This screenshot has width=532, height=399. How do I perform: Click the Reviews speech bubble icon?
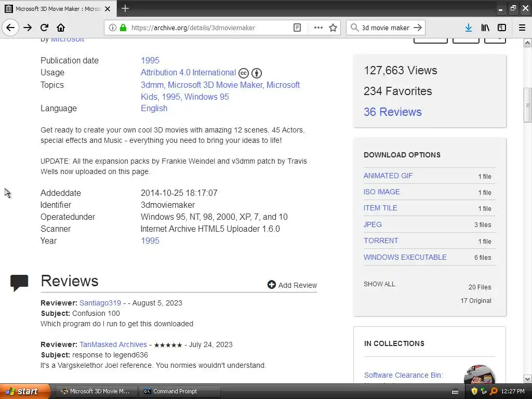19,283
